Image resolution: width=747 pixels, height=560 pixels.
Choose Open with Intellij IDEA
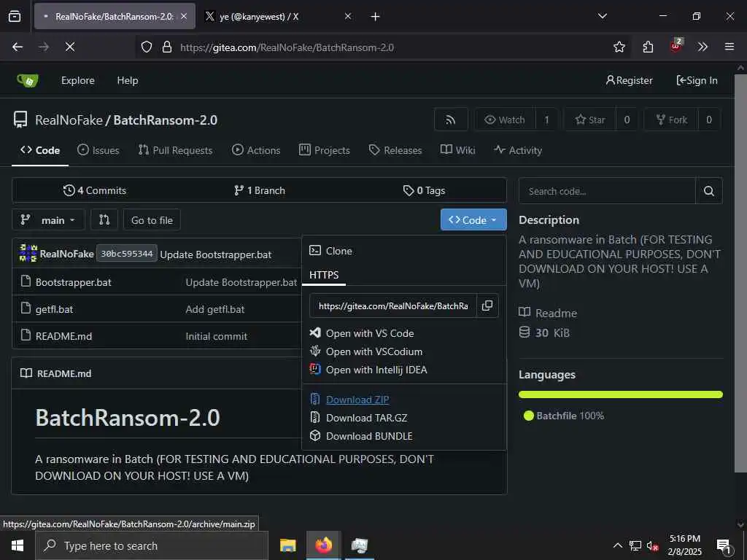376,370
